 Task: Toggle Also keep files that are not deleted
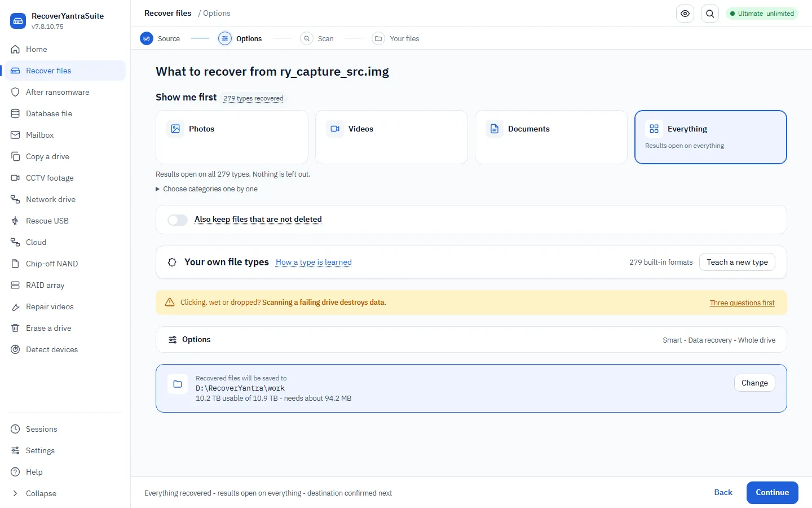[x=178, y=220]
